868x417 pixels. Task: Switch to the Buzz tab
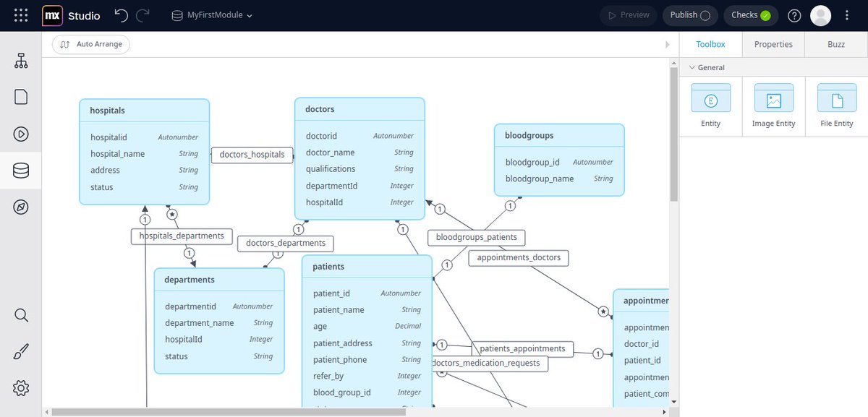[836, 44]
